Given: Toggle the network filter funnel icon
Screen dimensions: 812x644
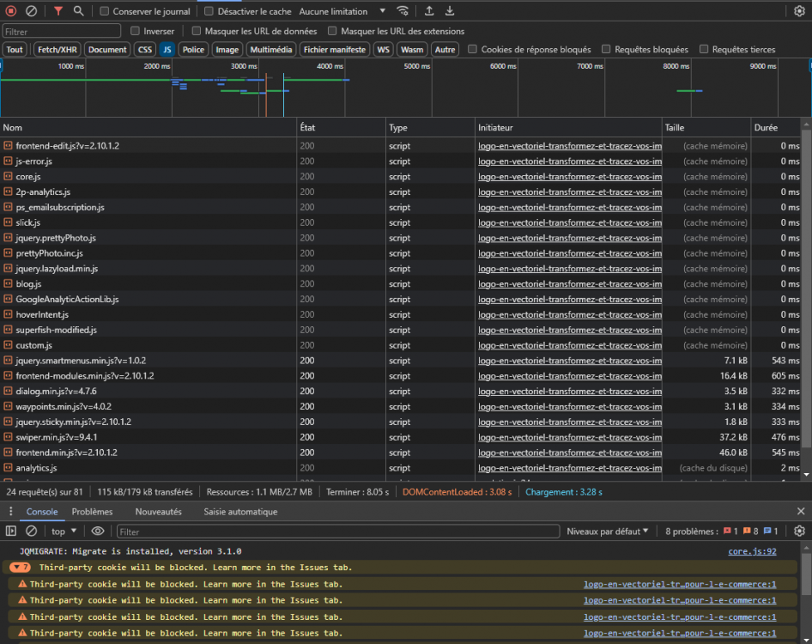Looking at the screenshot, I should (58, 11).
